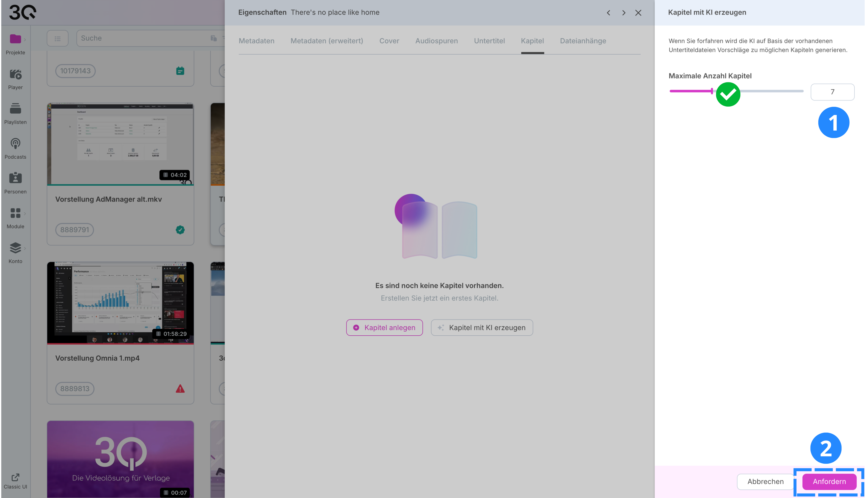
Task: Go to next item with right chevron
Action: pyautogui.click(x=624, y=13)
